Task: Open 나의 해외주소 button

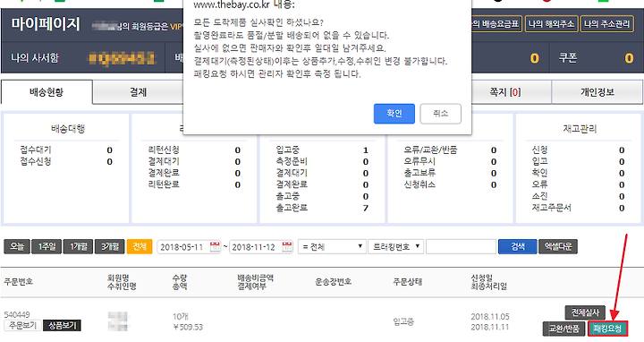Action: 552,24
